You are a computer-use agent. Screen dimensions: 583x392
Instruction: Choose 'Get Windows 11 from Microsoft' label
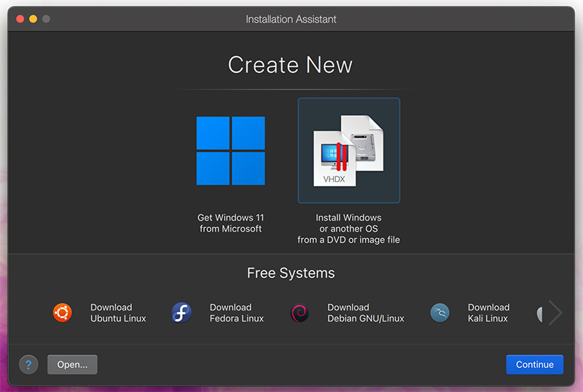(x=230, y=223)
